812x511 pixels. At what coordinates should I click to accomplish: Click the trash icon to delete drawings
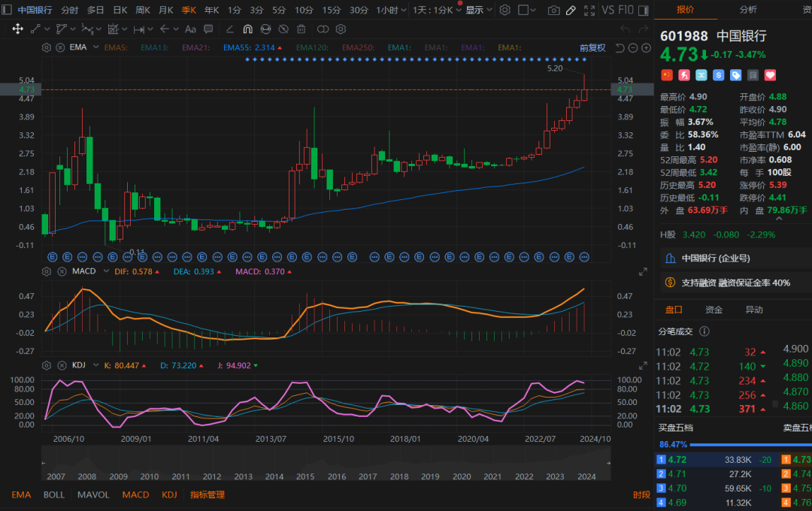pos(301,29)
